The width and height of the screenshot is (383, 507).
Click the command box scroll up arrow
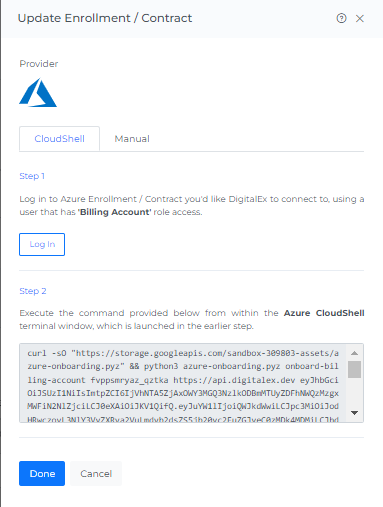coord(354,353)
